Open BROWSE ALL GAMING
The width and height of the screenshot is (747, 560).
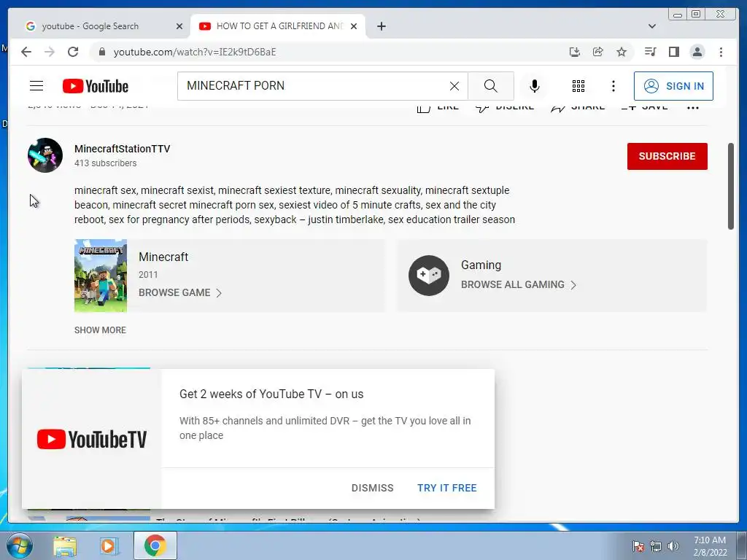coord(513,284)
